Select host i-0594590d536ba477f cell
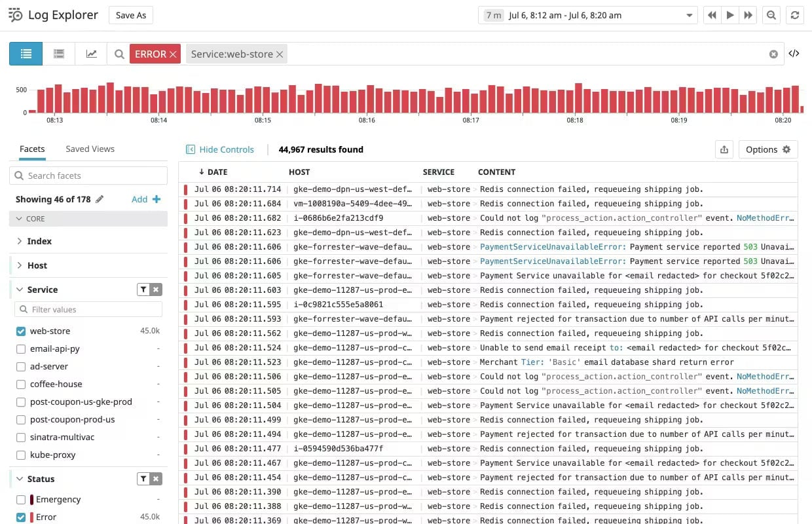This screenshot has width=812, height=524. [x=339, y=449]
